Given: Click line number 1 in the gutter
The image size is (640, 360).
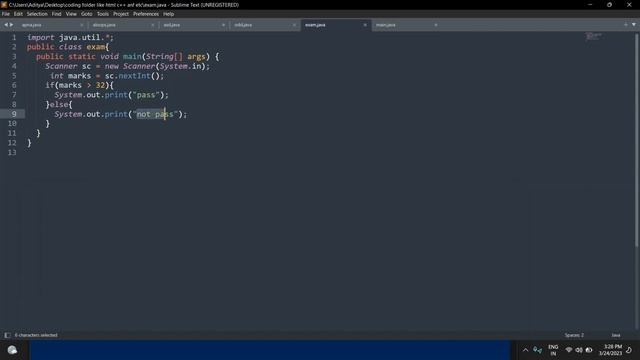Looking at the screenshot, I should (14, 37).
